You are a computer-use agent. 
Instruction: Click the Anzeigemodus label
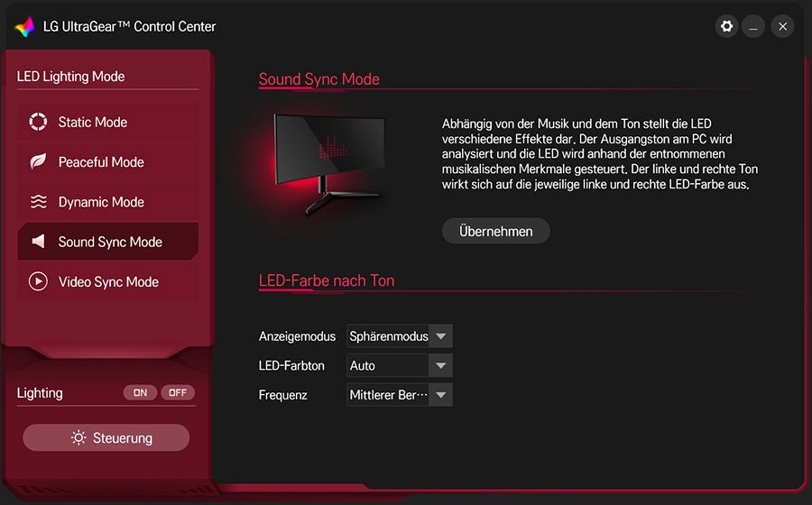pyautogui.click(x=297, y=336)
